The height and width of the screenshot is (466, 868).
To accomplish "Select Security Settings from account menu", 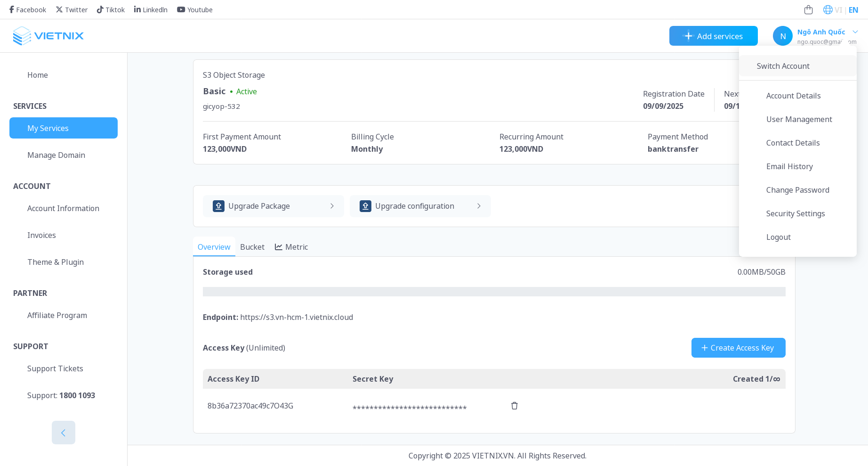I will point(795,213).
